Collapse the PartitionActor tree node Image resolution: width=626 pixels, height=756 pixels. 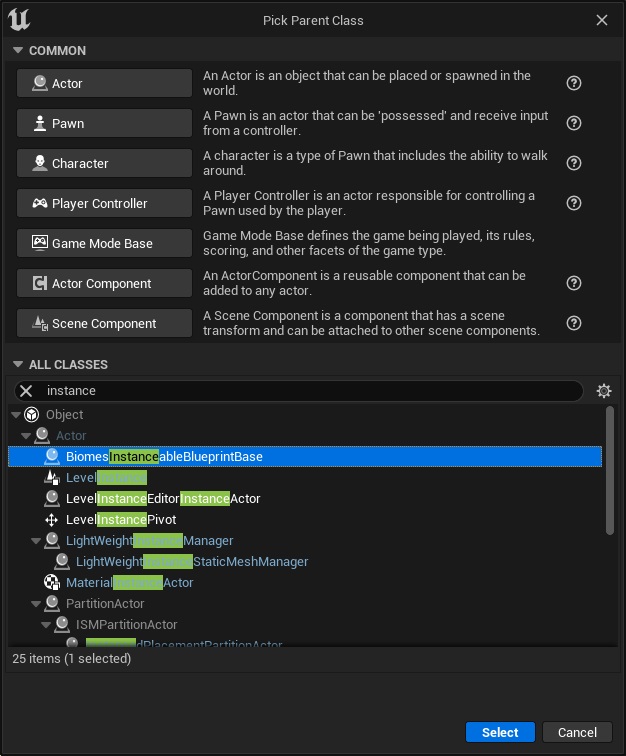(36, 604)
